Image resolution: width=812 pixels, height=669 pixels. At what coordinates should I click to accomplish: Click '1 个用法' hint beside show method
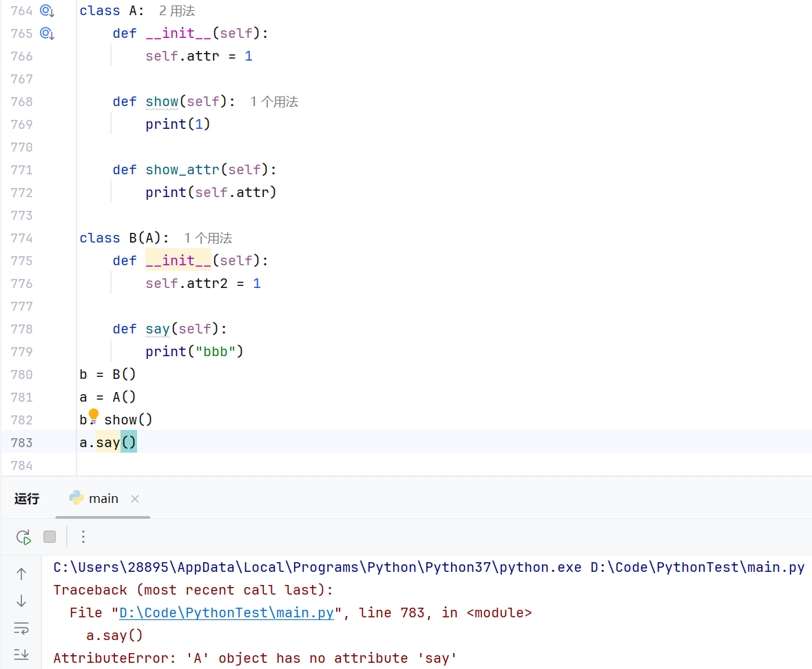coord(274,101)
